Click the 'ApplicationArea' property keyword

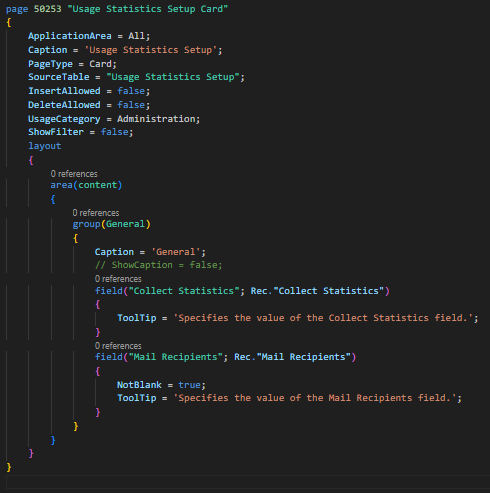tap(70, 36)
